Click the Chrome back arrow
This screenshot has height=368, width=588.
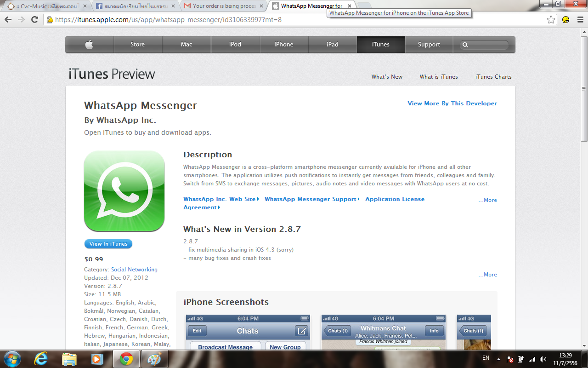coord(8,19)
